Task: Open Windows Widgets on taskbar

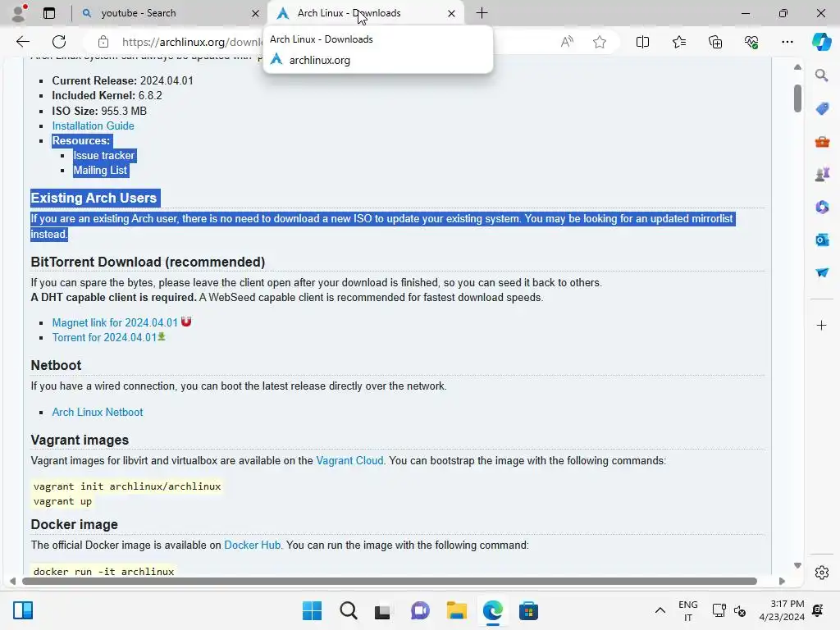Action: pyautogui.click(x=23, y=610)
